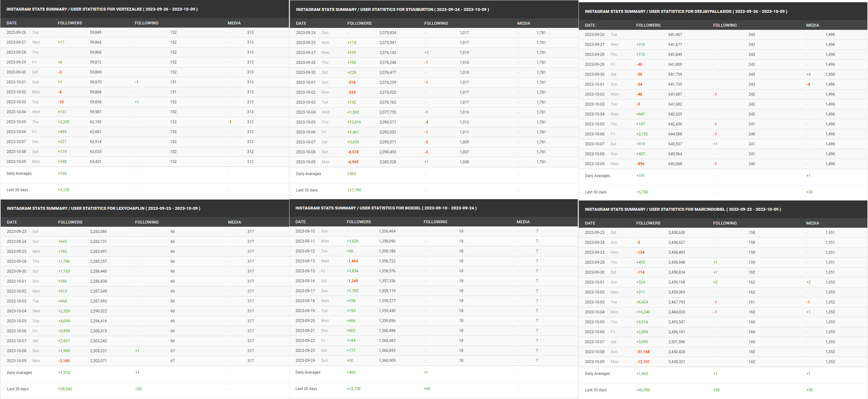Click -1,464 follower change in BOXDEL table

352,261
